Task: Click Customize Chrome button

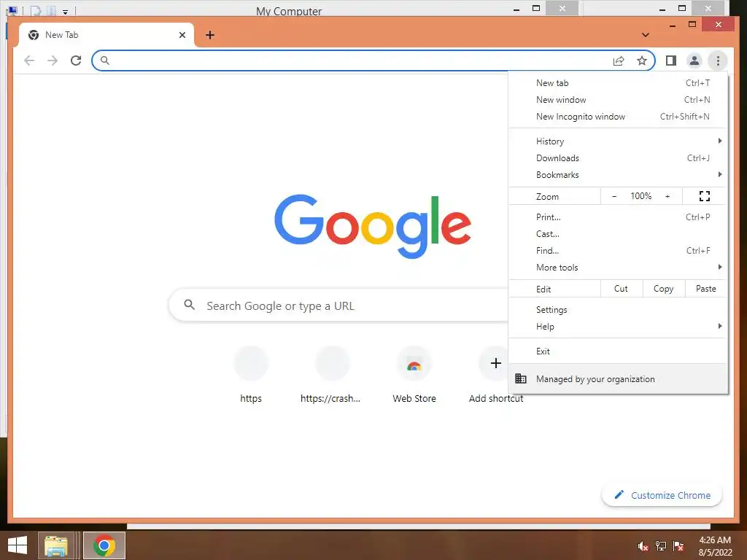Action: [662, 495]
